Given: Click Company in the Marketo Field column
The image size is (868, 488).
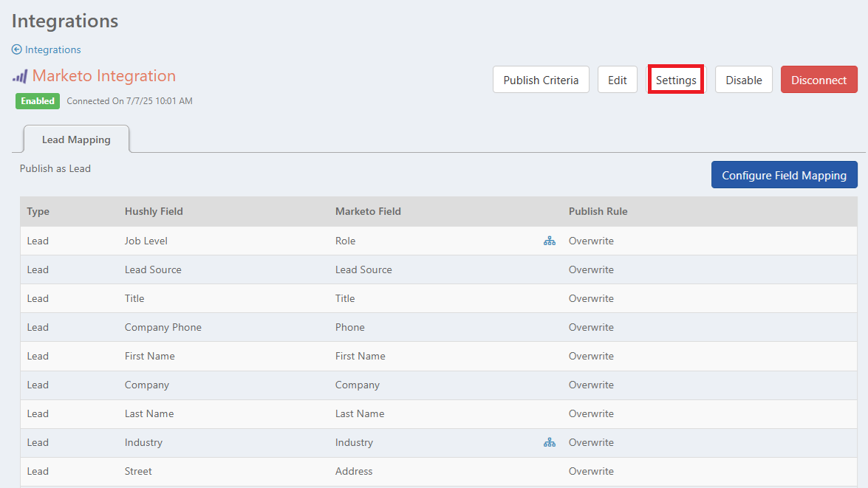Looking at the screenshot, I should coord(357,385).
